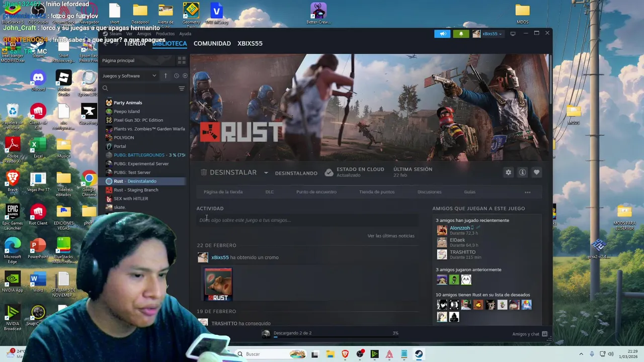
Task: Open the green notifications bell
Action: pyautogui.click(x=461, y=34)
